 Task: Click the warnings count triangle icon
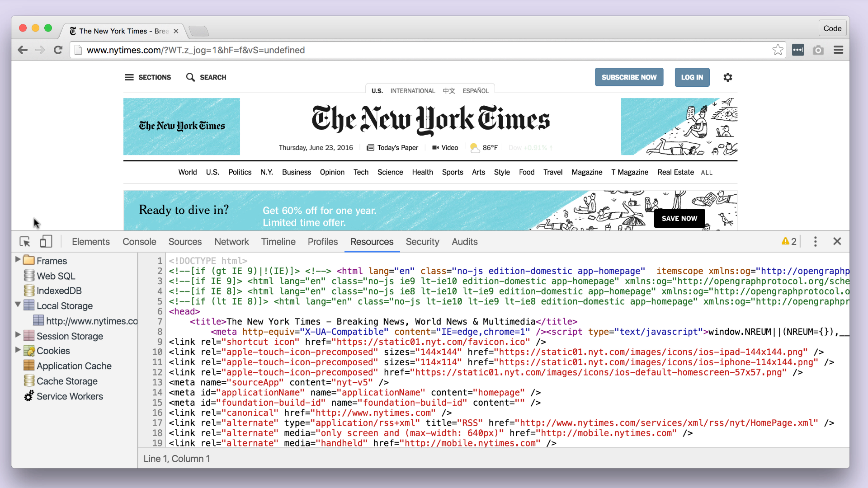click(x=785, y=241)
